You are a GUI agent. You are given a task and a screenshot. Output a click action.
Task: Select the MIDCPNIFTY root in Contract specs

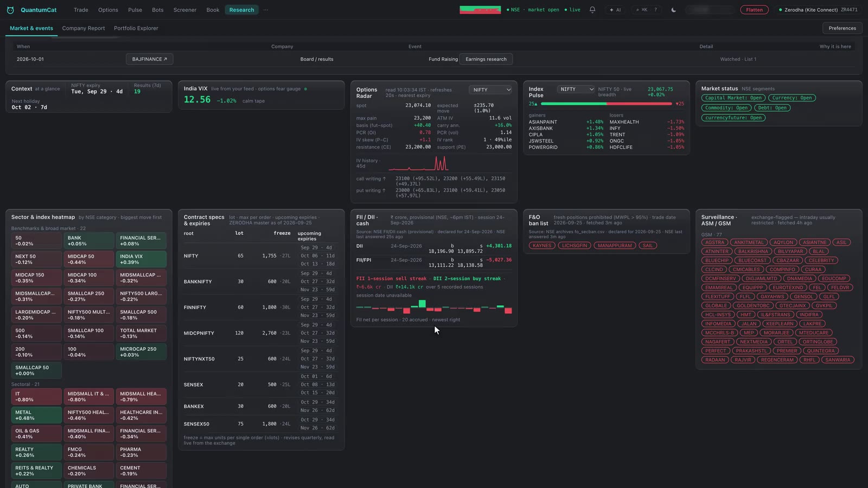point(199,333)
